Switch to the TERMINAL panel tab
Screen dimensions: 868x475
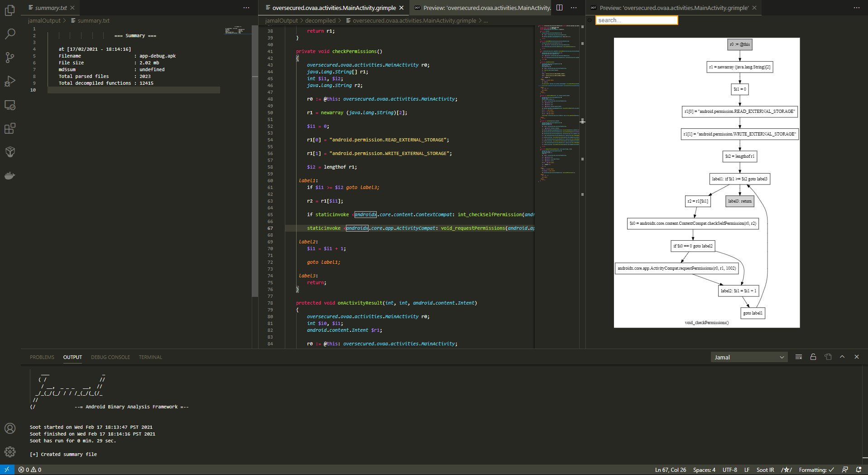click(150, 357)
